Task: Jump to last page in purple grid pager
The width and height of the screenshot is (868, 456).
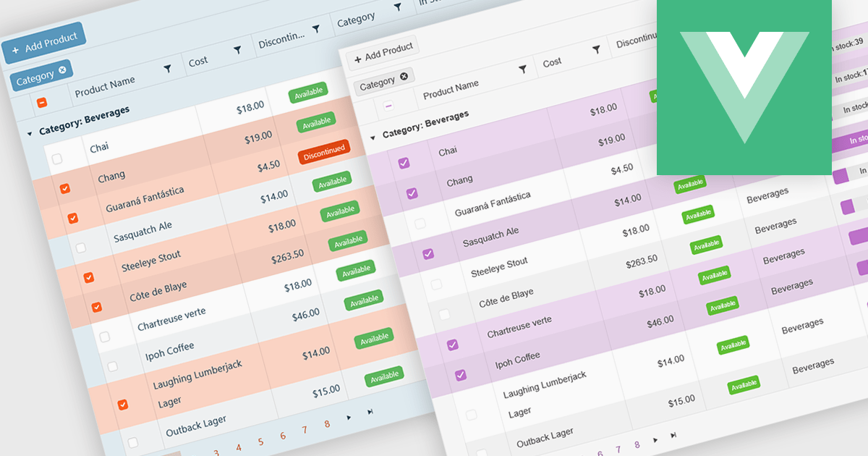Action: [x=673, y=435]
